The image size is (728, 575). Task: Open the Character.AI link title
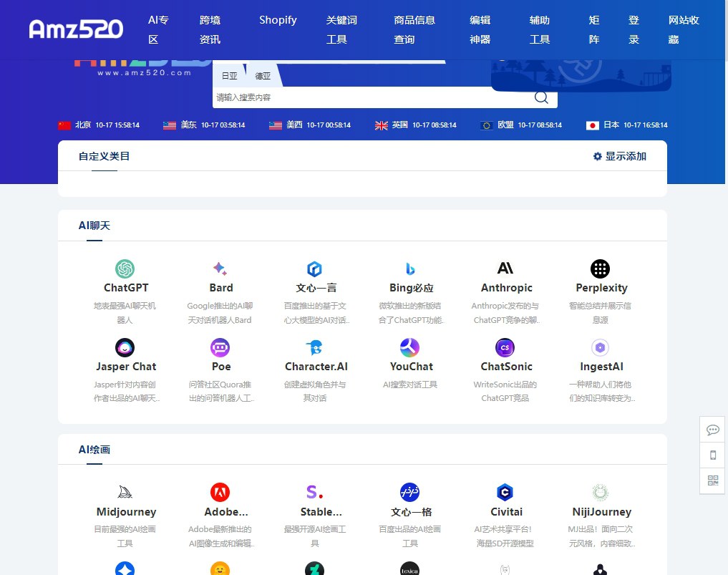pyautogui.click(x=316, y=367)
